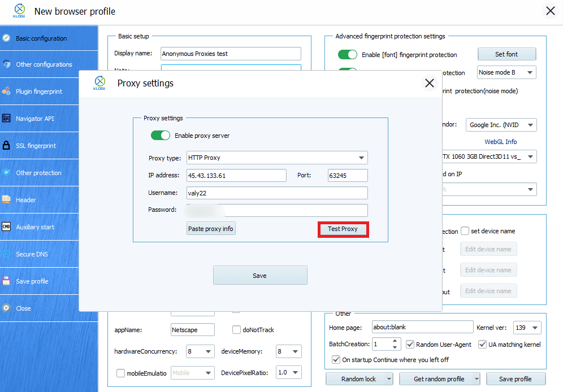This screenshot has width=563, height=392.
Task: Toggle Enable [font] fingerprint protection
Action: pyautogui.click(x=348, y=54)
